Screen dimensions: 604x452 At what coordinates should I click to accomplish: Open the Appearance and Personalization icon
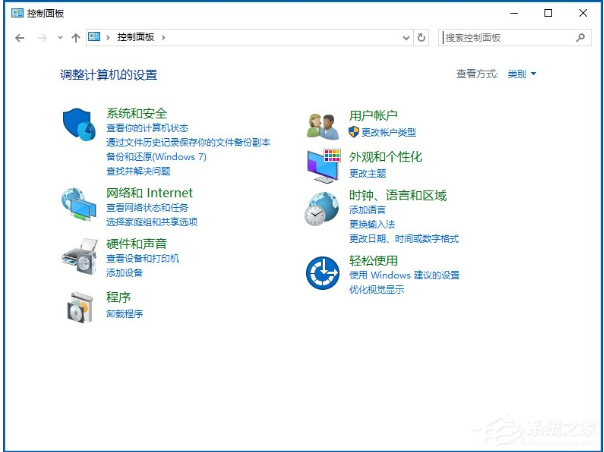[x=323, y=164]
